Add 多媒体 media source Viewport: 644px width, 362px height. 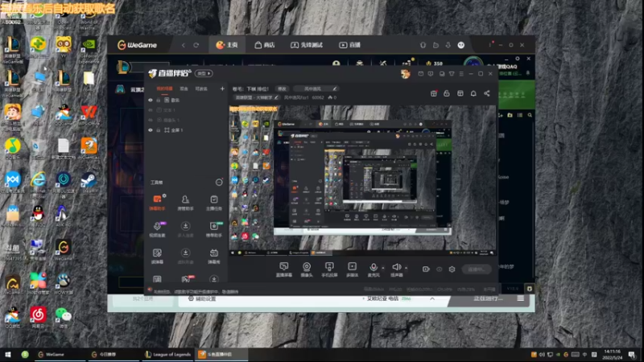pos(352,269)
